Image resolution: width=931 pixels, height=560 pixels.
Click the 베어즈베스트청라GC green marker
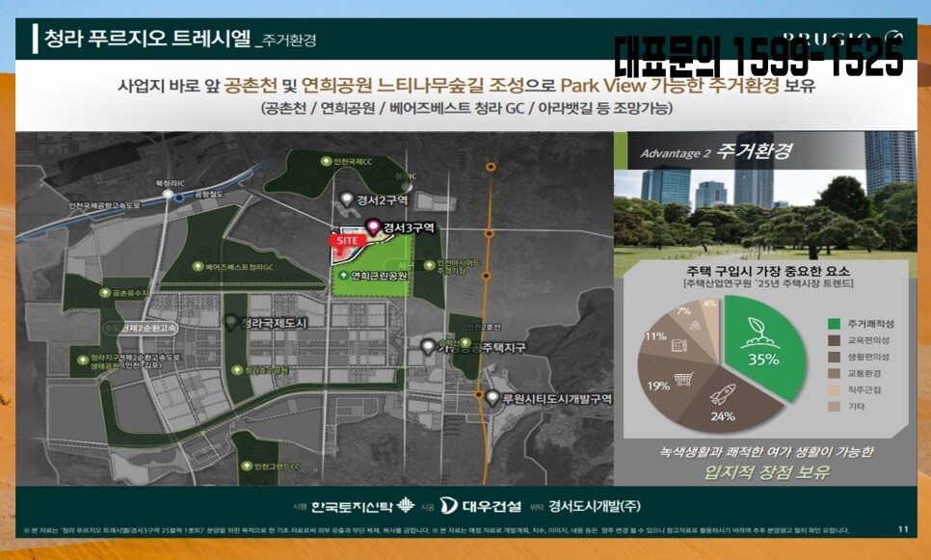click(199, 267)
